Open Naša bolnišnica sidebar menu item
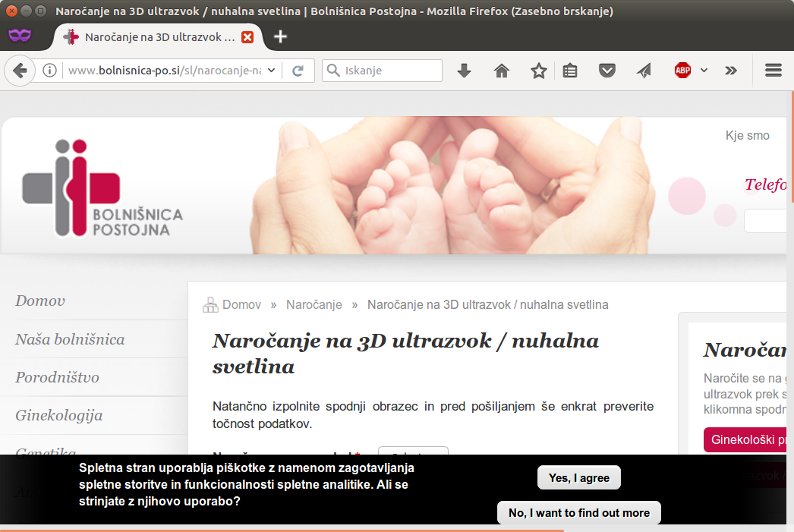This screenshot has width=794, height=532. [x=70, y=339]
